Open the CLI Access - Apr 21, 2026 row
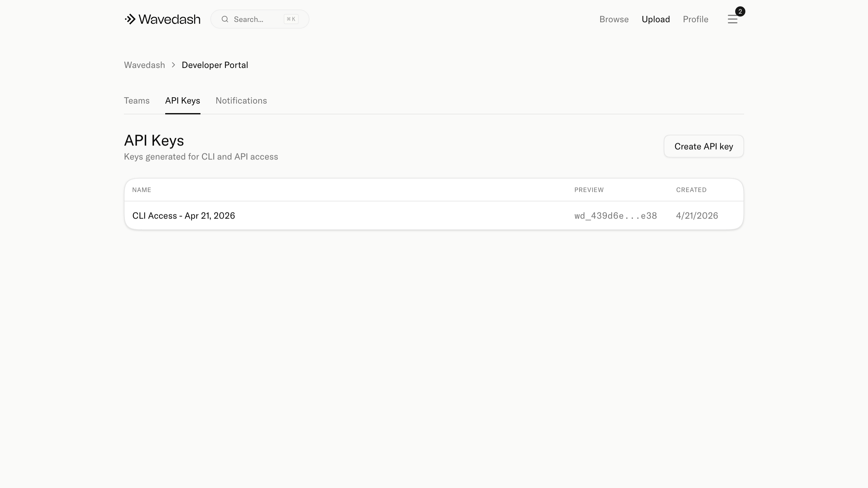The height and width of the screenshot is (488, 868). (x=183, y=216)
